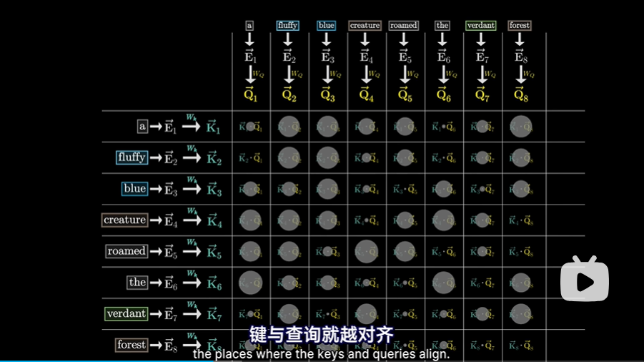Click the E5 embedding symbol in the column header
644x362 pixels.
404,57
